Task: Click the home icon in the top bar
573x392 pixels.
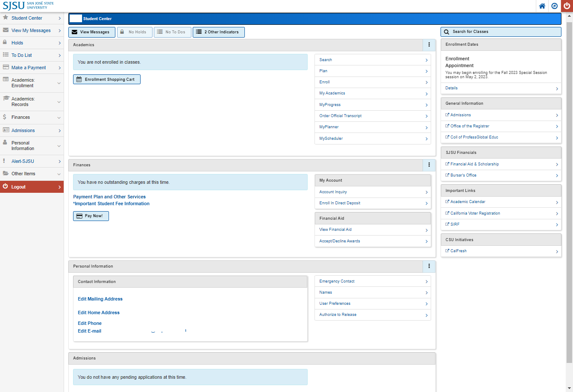Action: (542, 6)
